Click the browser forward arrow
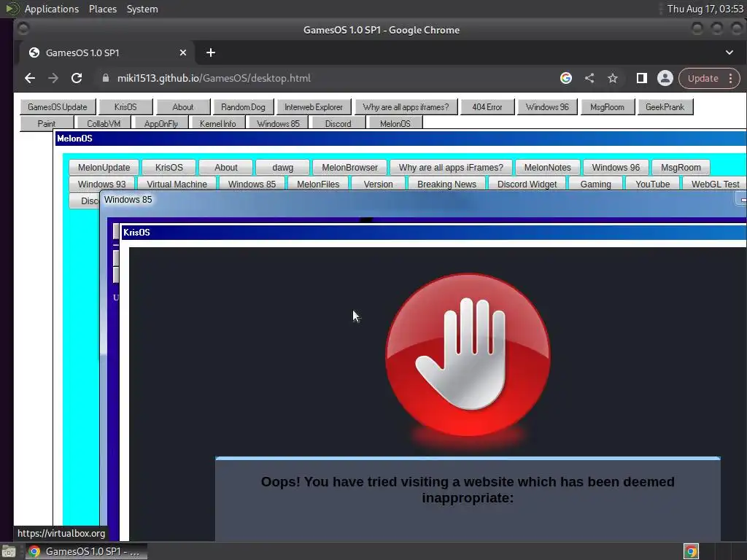747x560 pixels. (x=53, y=78)
